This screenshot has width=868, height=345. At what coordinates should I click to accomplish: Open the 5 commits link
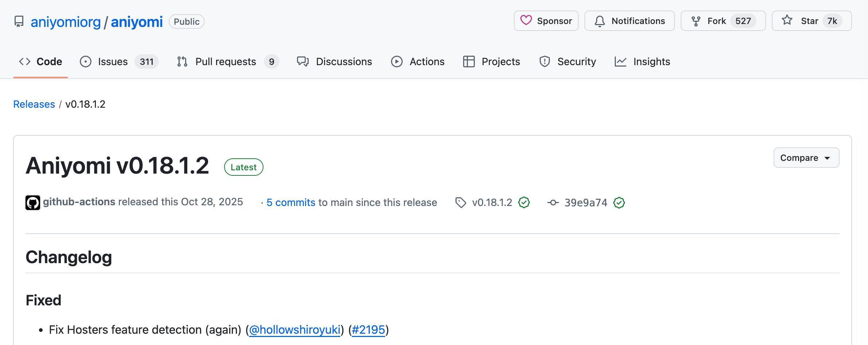tap(291, 203)
